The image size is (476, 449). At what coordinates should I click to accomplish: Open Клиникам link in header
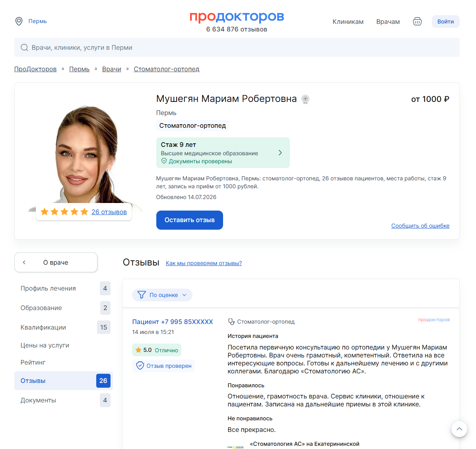point(348,22)
